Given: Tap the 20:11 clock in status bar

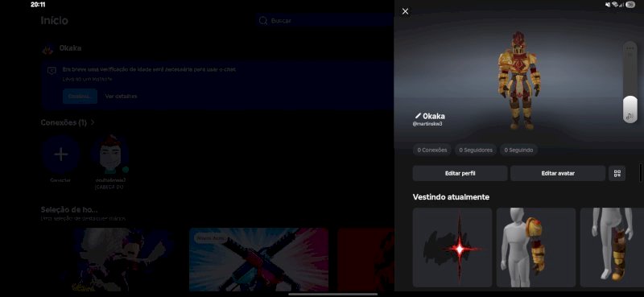Looking at the screenshot, I should tap(38, 5).
